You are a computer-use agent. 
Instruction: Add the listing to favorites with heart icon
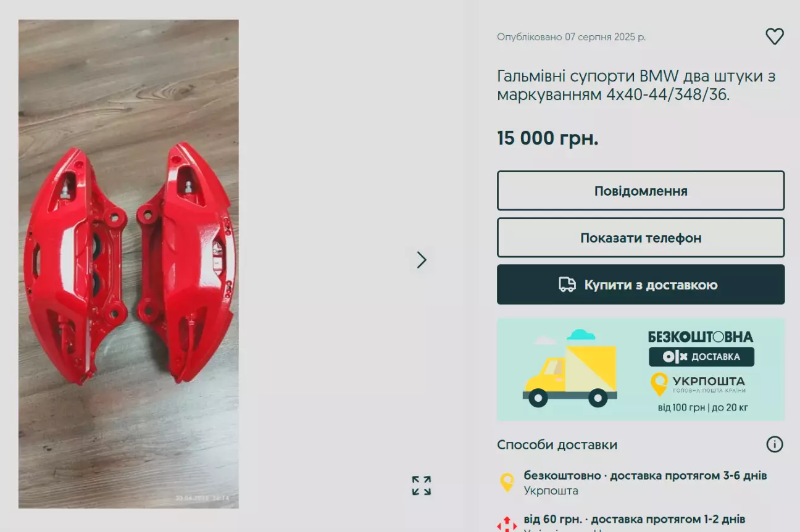pos(775,36)
